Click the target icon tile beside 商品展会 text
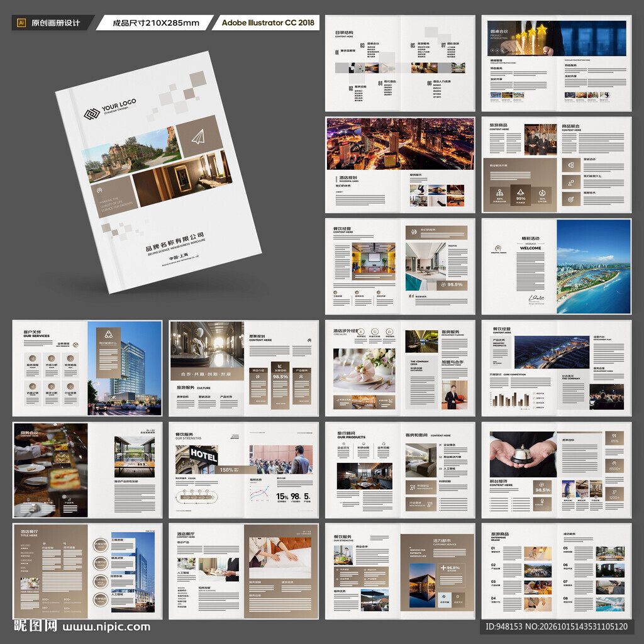The image size is (644, 644). [571, 199]
